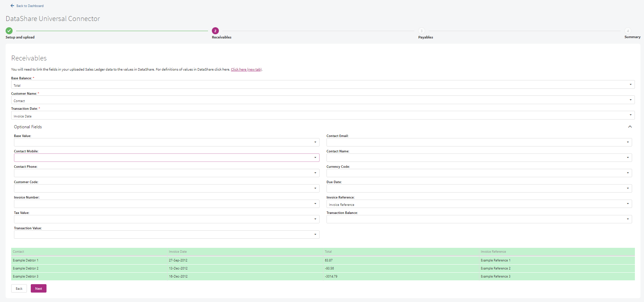
Task: Open the Transaction Date dropdown
Action: tap(323, 115)
